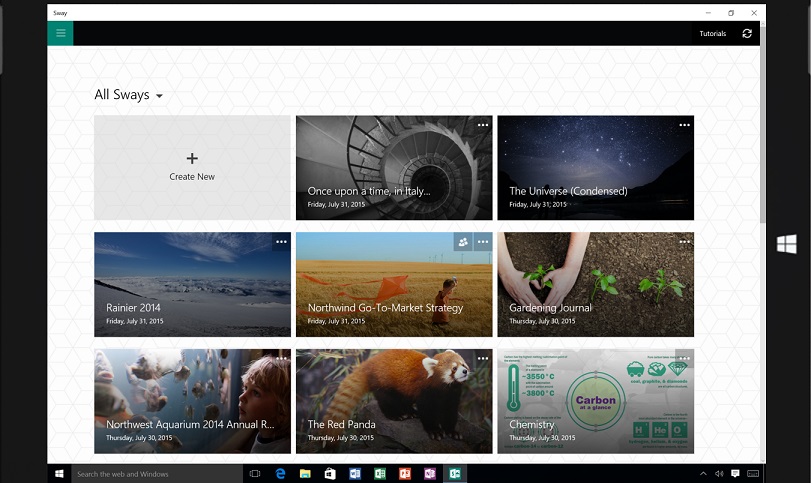Open more options on Gardening Journal
Screen dimensions: 811x483
[x=685, y=242]
